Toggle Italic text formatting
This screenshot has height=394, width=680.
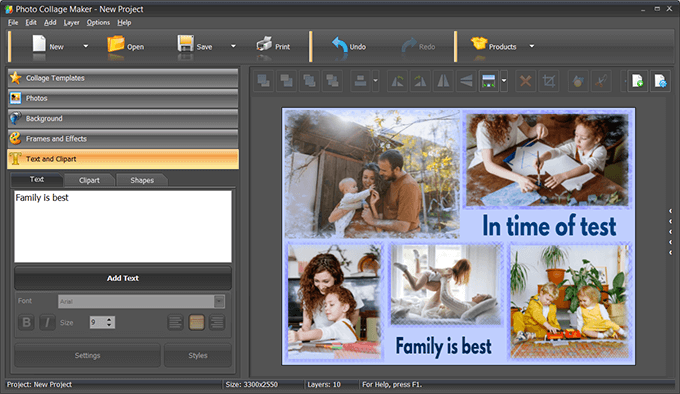tap(47, 322)
